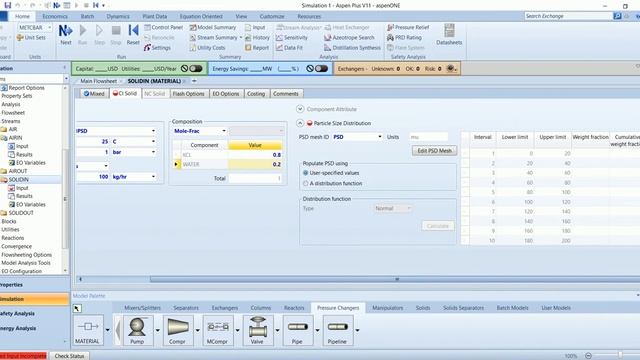Select the MATERIAL stream icon
Viewport: 640px width, 360px height.
(x=88, y=330)
